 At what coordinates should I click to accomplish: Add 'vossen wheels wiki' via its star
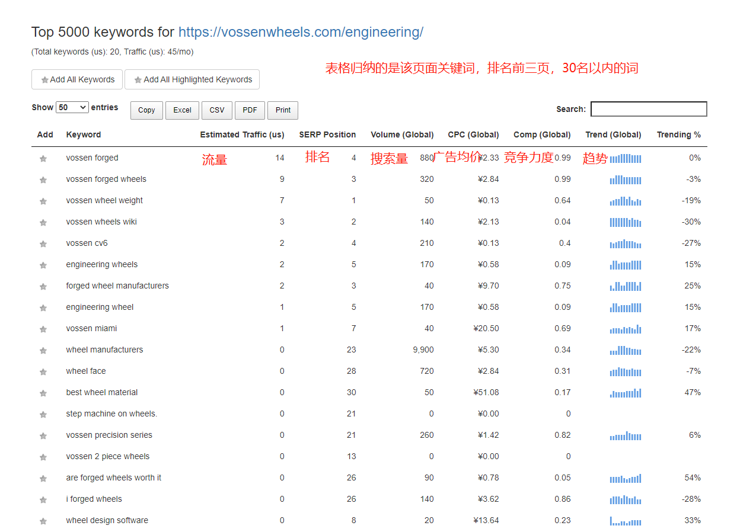coord(43,223)
